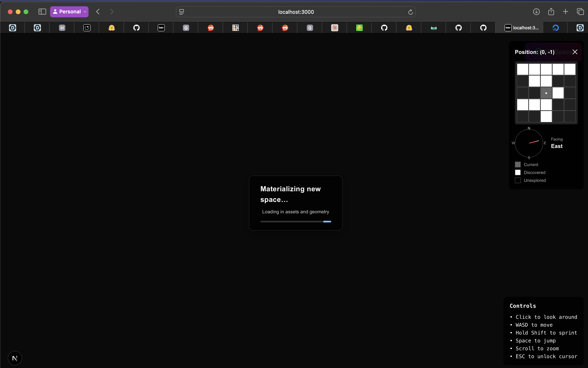
Task: Show the tab overview icon
Action: (580, 12)
